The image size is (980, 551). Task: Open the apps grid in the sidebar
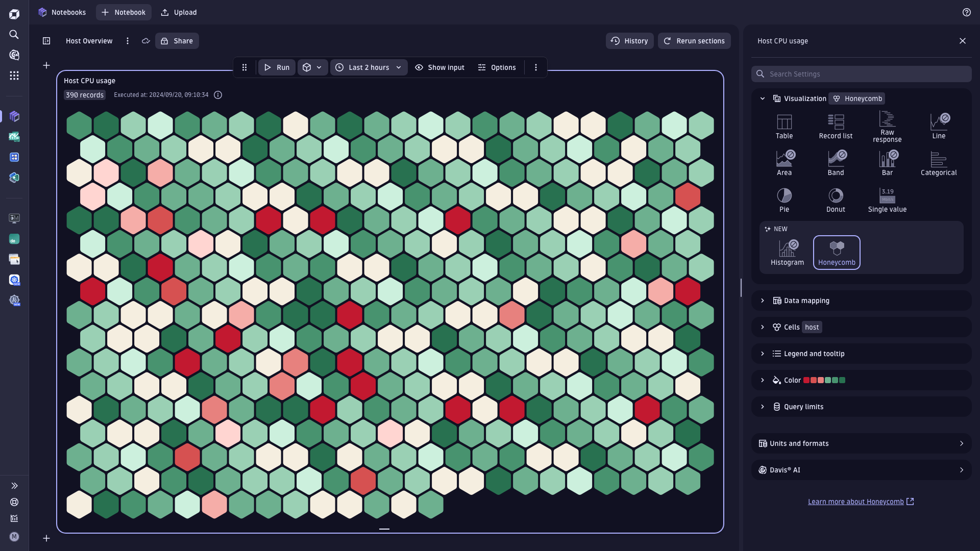(14, 75)
